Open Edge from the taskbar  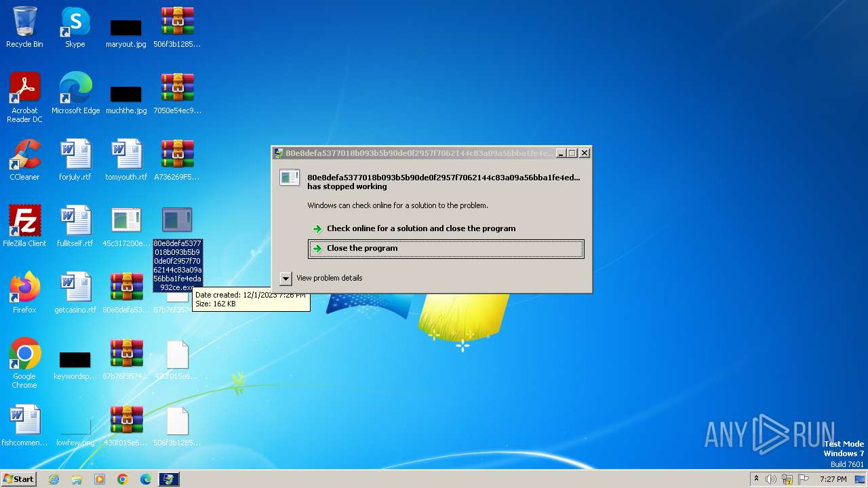tap(146, 479)
